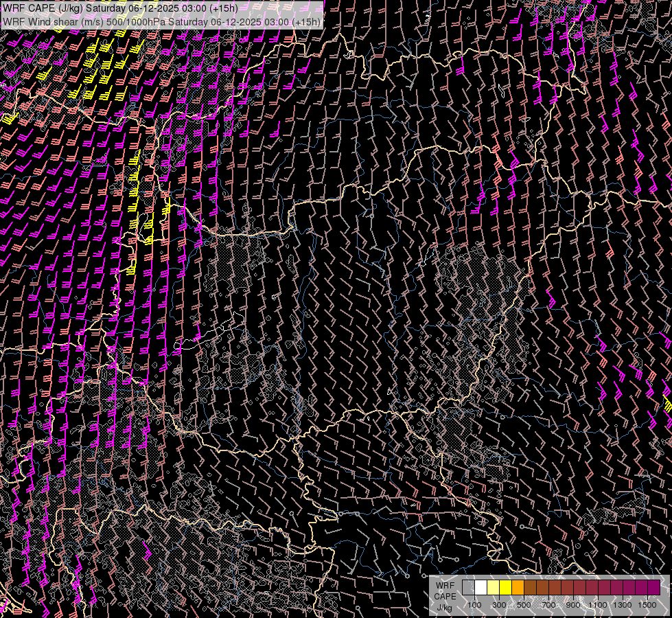Image resolution: width=672 pixels, height=618 pixels.
Task: Click the 300 value on the legend
Action: (x=499, y=605)
